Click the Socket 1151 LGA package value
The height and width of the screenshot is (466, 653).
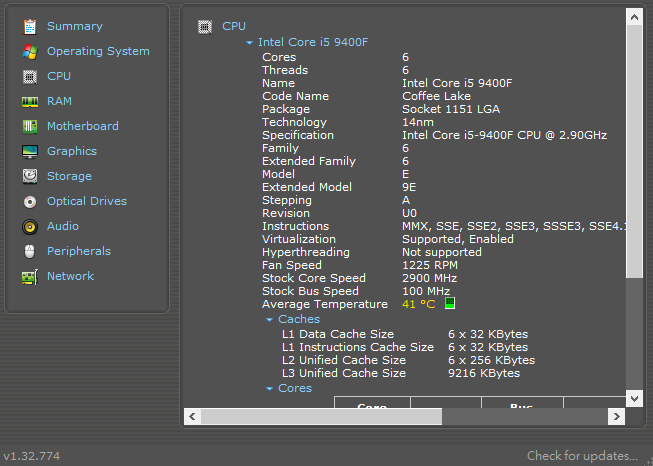pyautogui.click(x=451, y=109)
